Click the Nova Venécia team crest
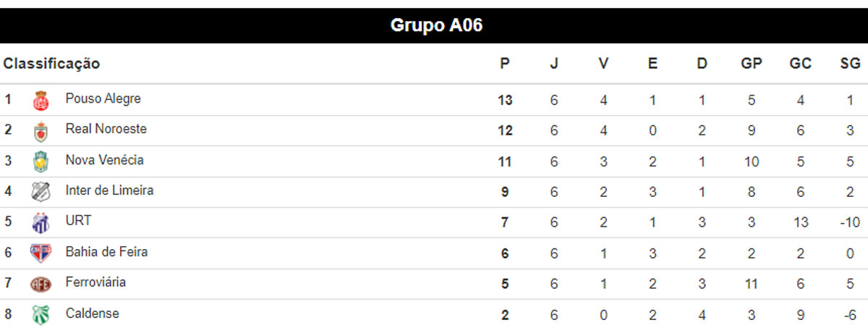868x333 pixels. (41, 161)
